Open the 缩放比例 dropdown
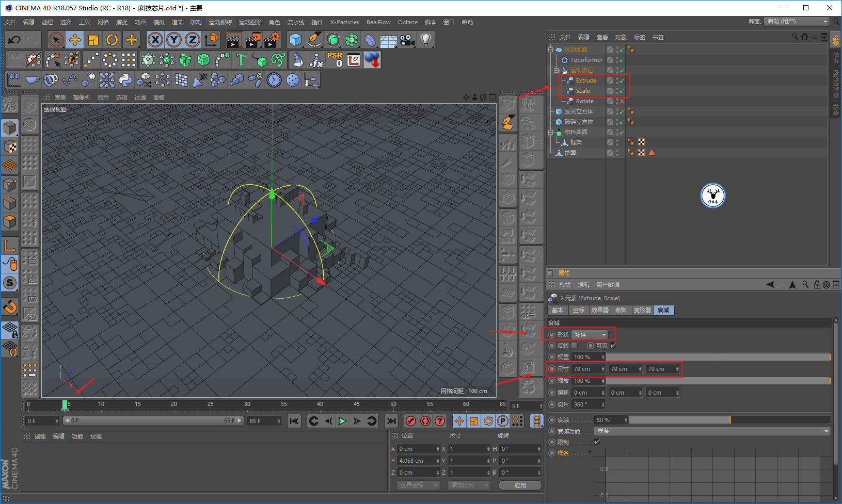Image resolution: width=842 pixels, height=504 pixels. pos(468,485)
